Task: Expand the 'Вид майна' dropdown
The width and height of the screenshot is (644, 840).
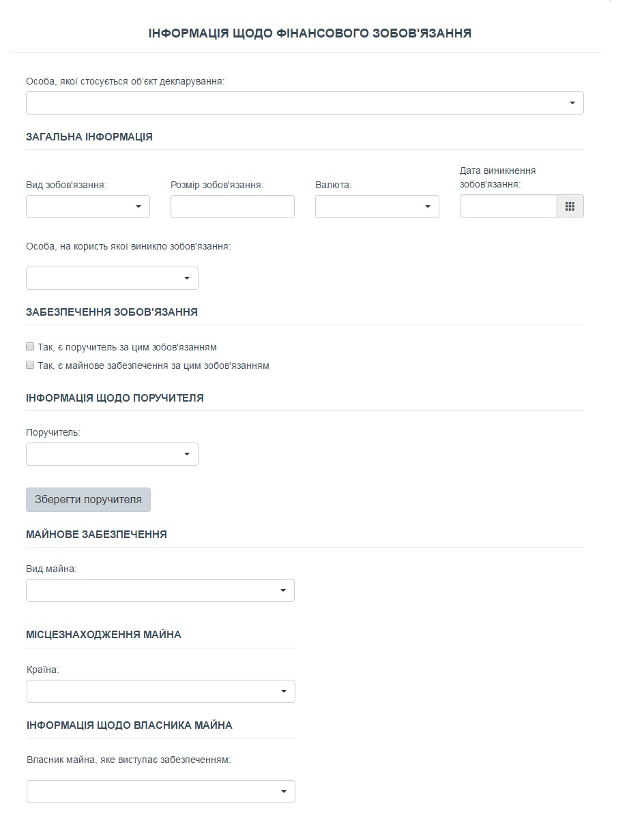Action: point(160,590)
